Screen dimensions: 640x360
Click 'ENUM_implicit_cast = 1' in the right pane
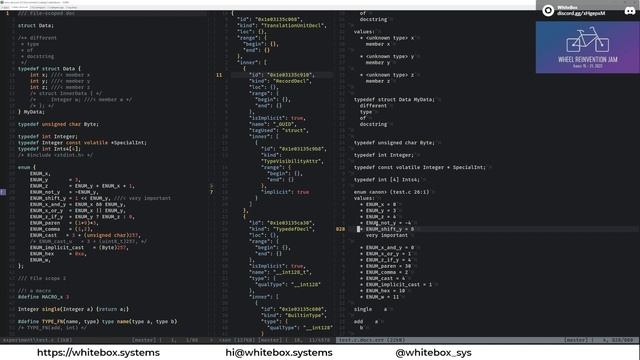399,284
